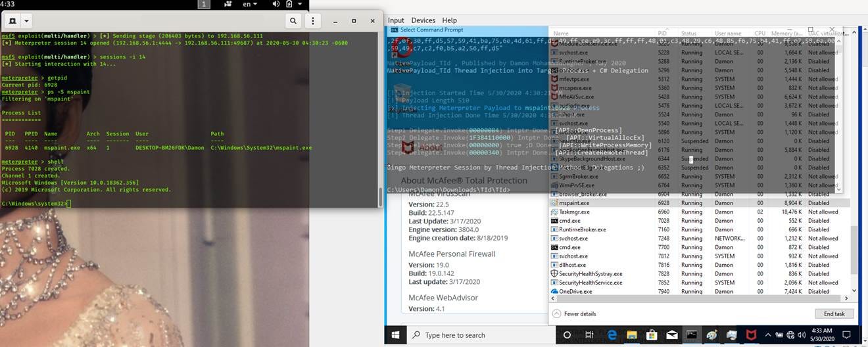Switch to Paint from the taskbar

711,335
